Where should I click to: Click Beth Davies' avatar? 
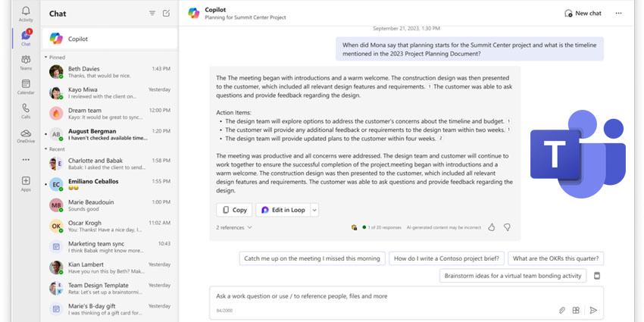point(56,72)
